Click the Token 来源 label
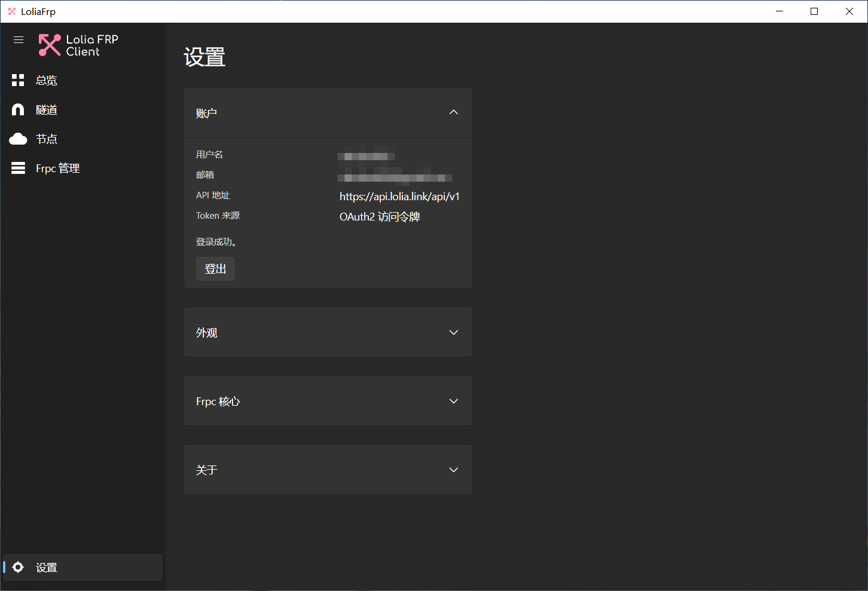The height and width of the screenshot is (591, 868). (x=218, y=216)
